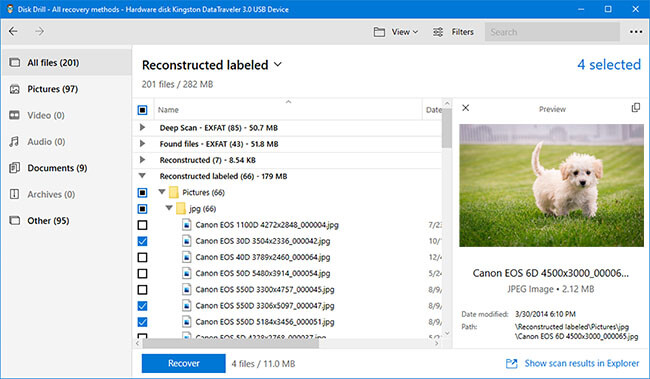The height and width of the screenshot is (379, 650).
Task: Select Video (0) category
Action: click(x=66, y=115)
